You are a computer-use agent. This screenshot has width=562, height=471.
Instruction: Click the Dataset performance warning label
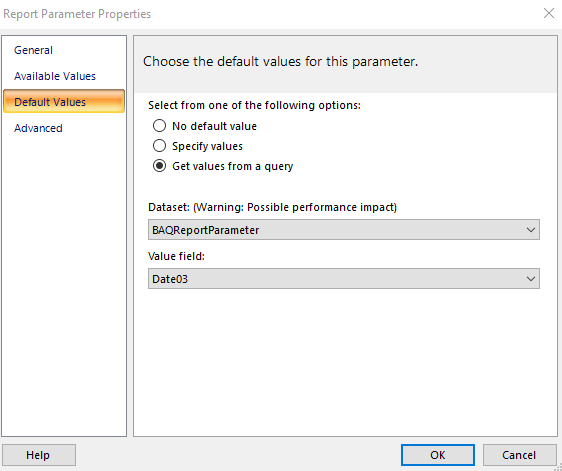(x=272, y=207)
